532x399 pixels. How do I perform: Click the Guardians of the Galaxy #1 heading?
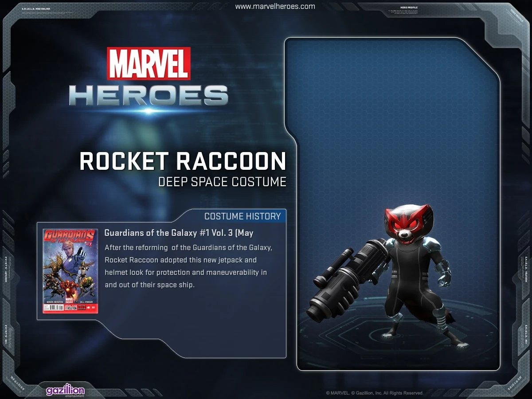click(179, 233)
